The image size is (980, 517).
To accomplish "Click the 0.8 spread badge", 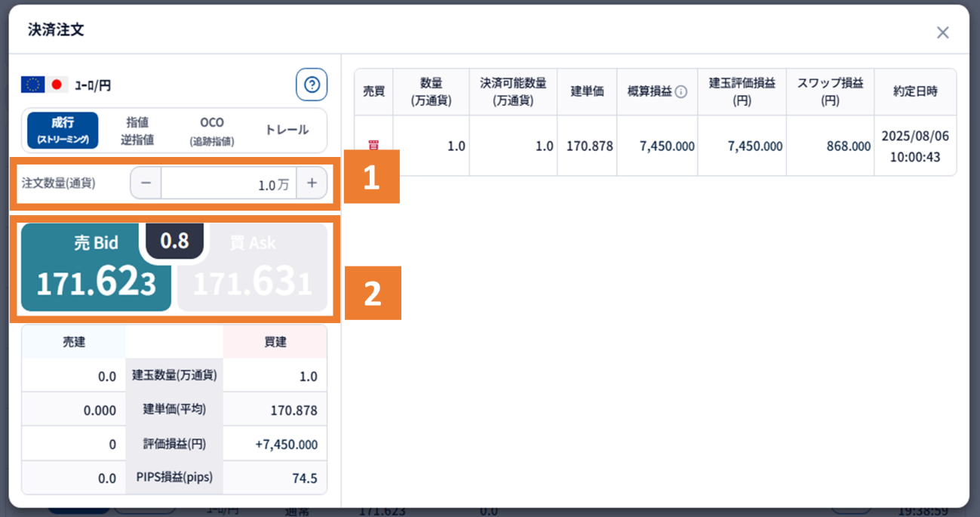I will coord(174,241).
